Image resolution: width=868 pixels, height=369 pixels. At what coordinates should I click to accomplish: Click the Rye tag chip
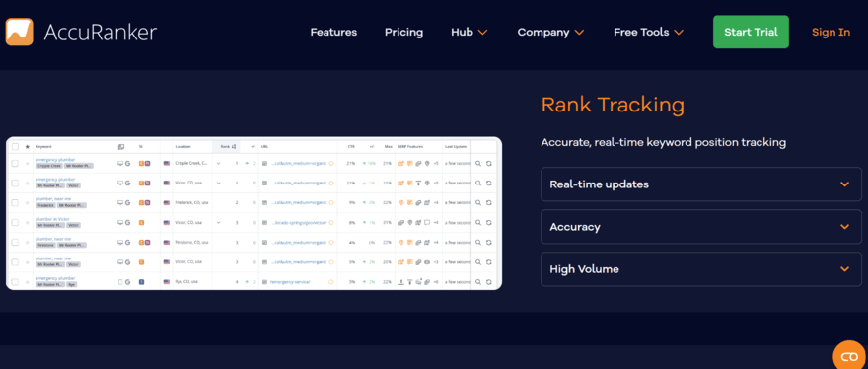pos(72,284)
